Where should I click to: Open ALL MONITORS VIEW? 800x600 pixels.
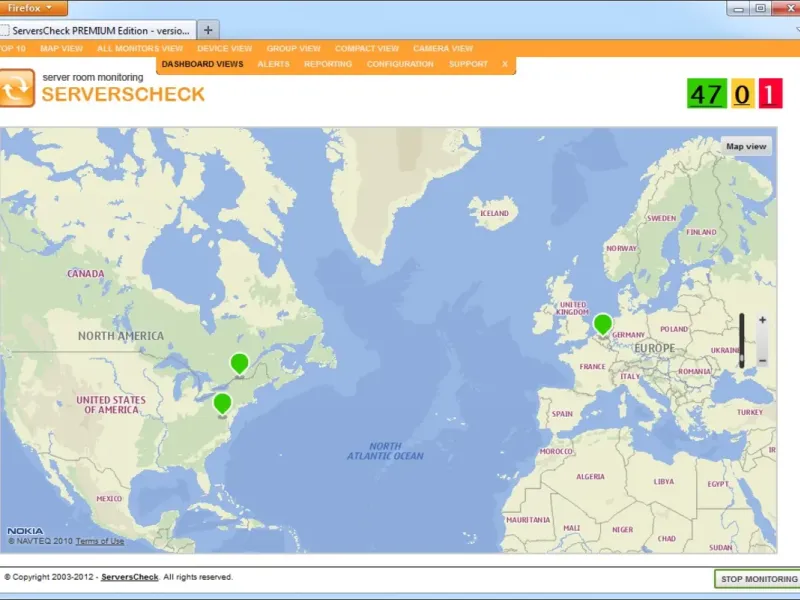(140, 48)
